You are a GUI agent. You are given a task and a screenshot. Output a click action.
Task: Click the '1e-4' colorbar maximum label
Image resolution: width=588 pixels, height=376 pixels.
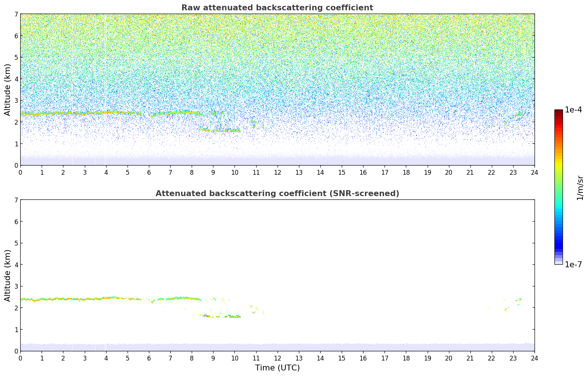coord(573,110)
